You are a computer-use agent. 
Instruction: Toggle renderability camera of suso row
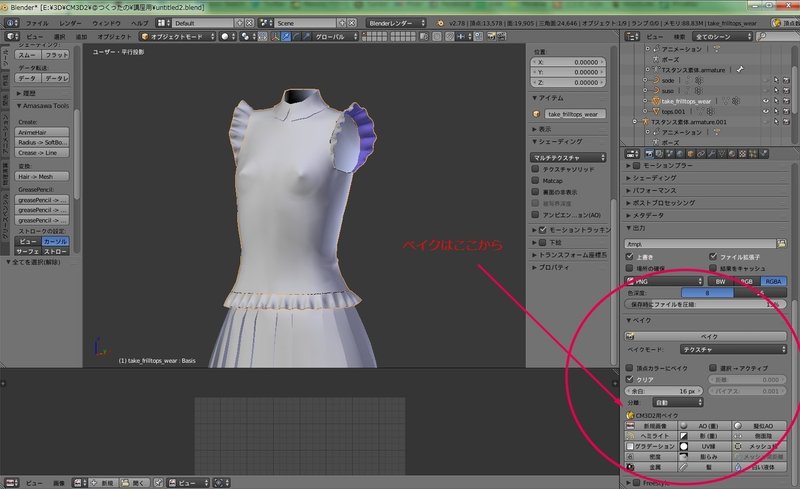(x=786, y=90)
